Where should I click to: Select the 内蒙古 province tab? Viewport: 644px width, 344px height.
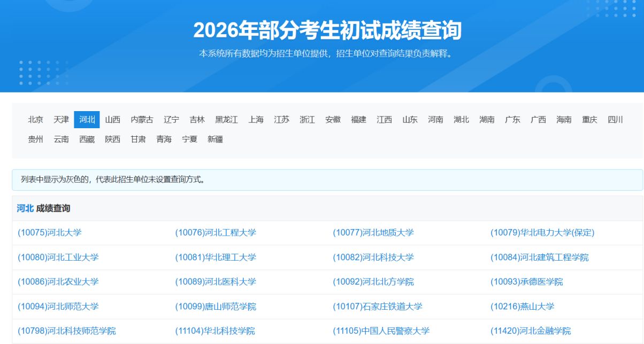click(x=142, y=120)
